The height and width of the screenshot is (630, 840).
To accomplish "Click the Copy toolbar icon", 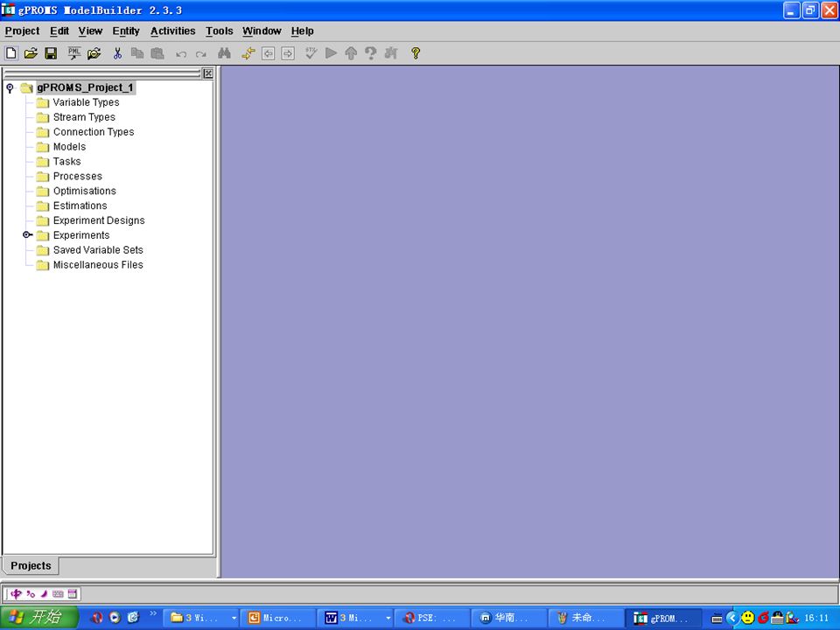I will point(137,53).
